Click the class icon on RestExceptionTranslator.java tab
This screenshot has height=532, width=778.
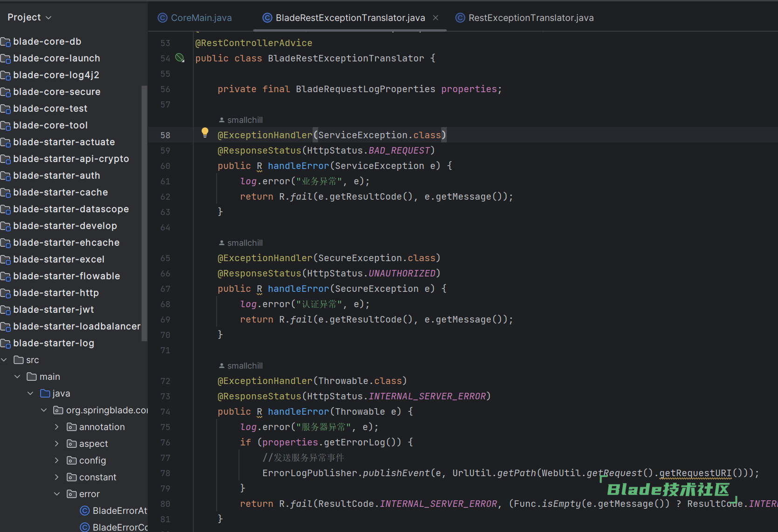[460, 18]
